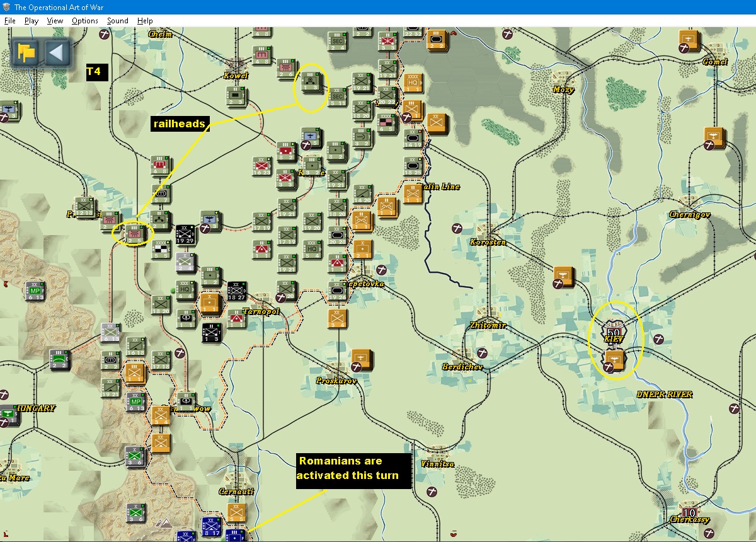Image resolution: width=756 pixels, height=542 pixels.
Task: Open the Sound menu
Action: 117,21
